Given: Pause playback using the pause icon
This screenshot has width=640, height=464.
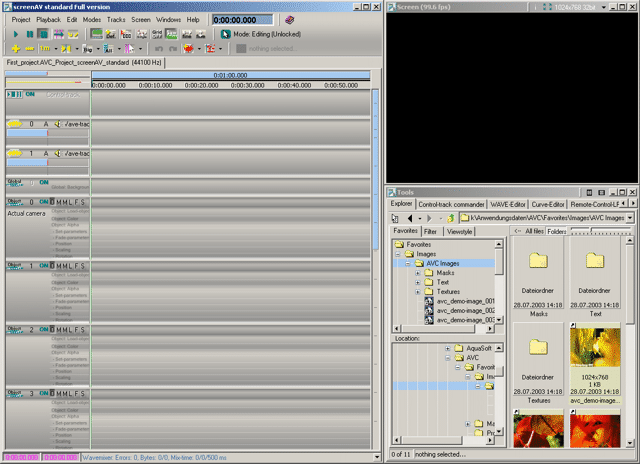Looking at the screenshot, I should click(30, 34).
